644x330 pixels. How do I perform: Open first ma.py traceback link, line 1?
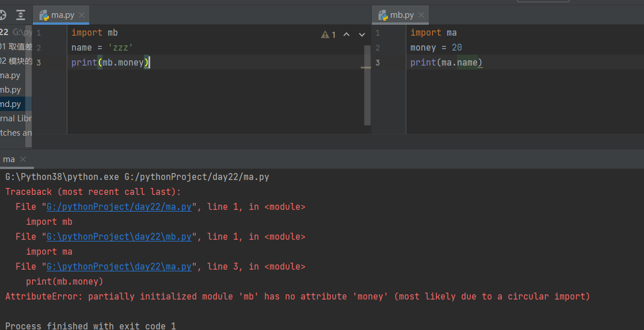pyautogui.click(x=119, y=207)
